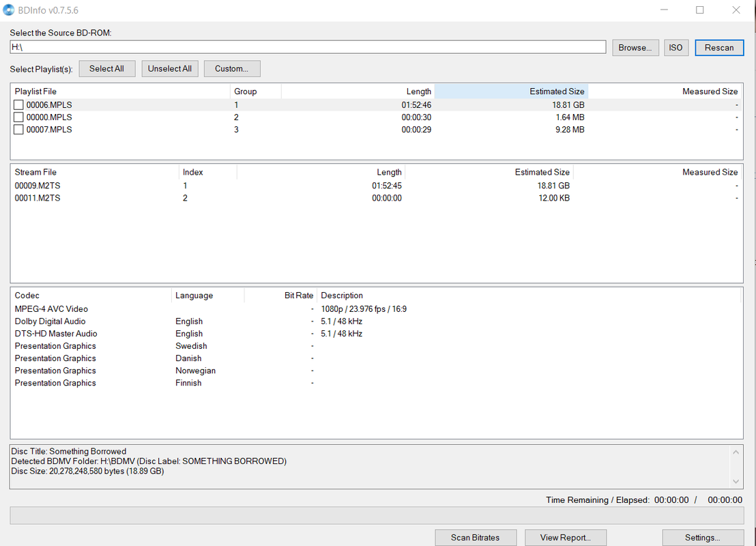
Task: Click the BDInfo application icon in title bar
Action: click(x=8, y=10)
